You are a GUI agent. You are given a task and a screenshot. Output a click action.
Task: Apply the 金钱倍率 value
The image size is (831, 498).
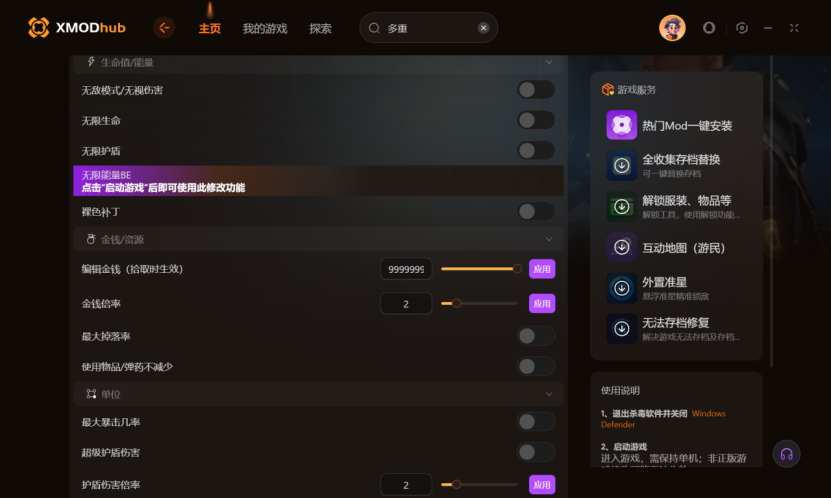[x=542, y=304]
